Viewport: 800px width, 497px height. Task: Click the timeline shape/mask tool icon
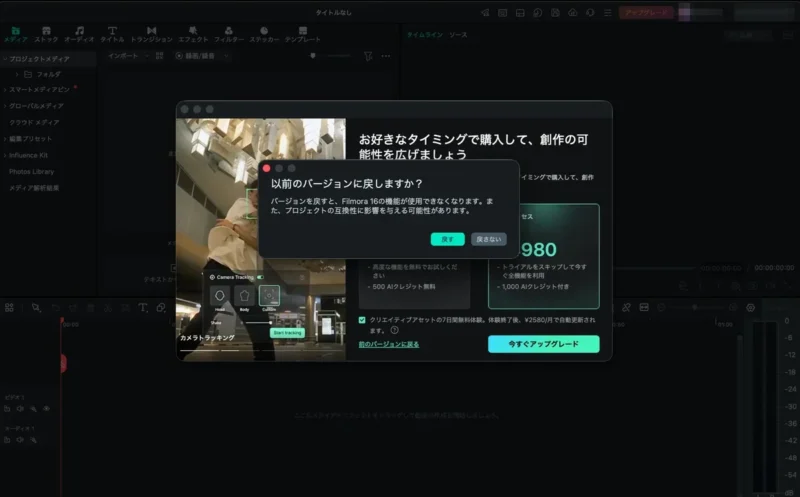point(161,307)
